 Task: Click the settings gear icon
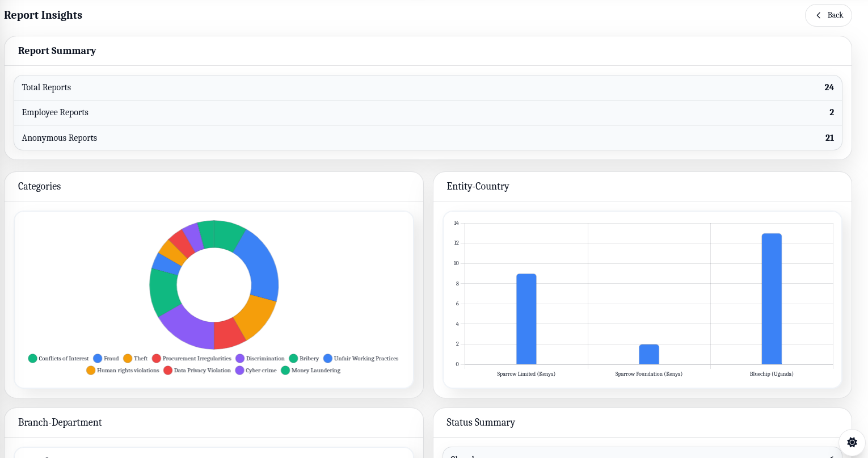(x=852, y=442)
